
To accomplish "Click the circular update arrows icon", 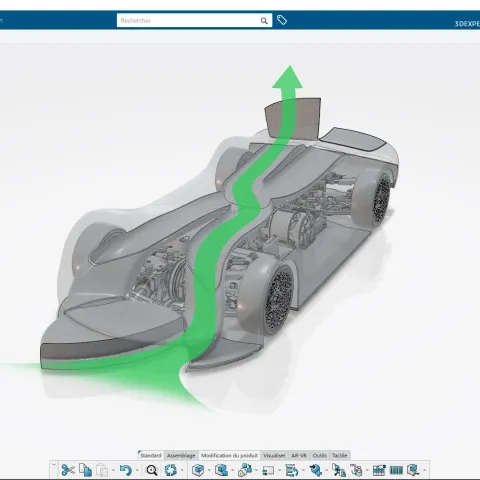I will (171, 470).
